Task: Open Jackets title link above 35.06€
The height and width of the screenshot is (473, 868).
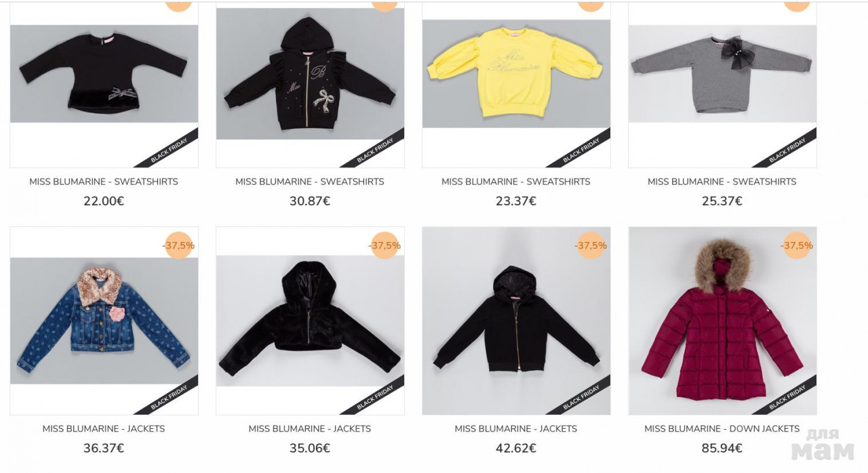Action: 310,429
